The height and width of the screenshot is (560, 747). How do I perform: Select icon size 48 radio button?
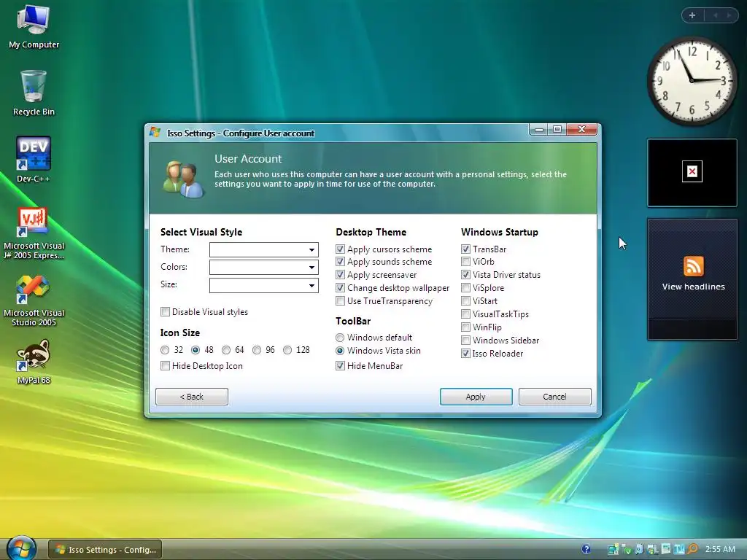pyautogui.click(x=196, y=350)
